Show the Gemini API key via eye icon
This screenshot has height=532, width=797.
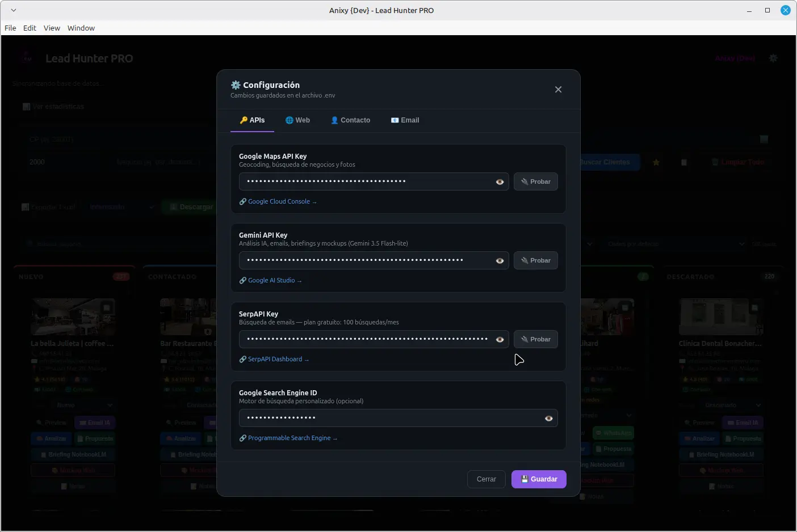pyautogui.click(x=500, y=261)
